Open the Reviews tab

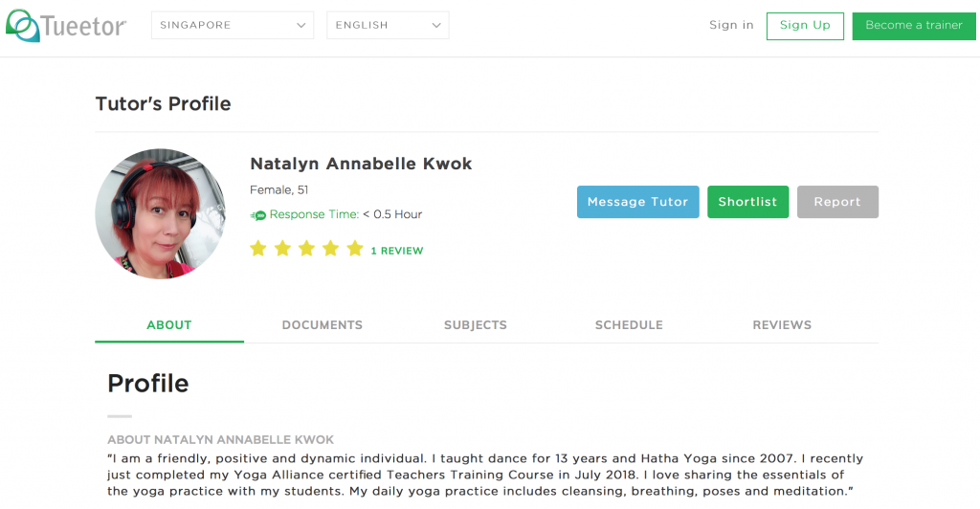(x=782, y=324)
